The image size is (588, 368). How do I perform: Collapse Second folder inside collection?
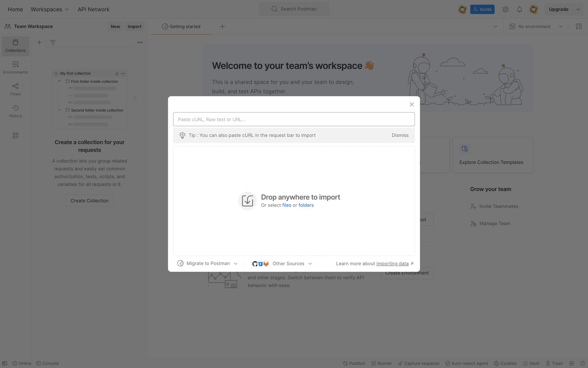click(x=59, y=110)
